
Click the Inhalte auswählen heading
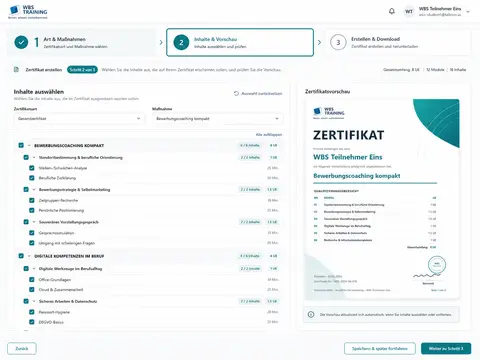(x=39, y=92)
